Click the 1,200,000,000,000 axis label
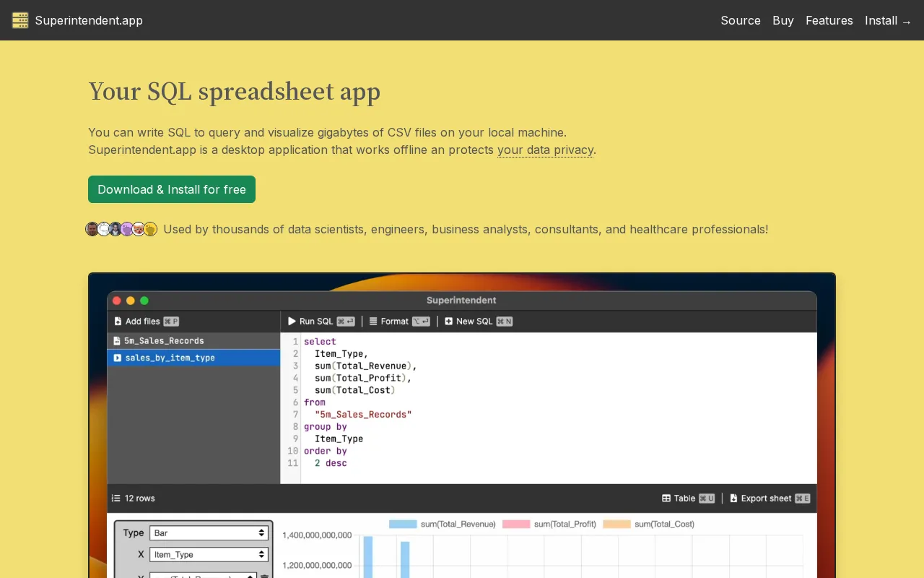Image resolution: width=924 pixels, height=578 pixels. [x=317, y=565]
